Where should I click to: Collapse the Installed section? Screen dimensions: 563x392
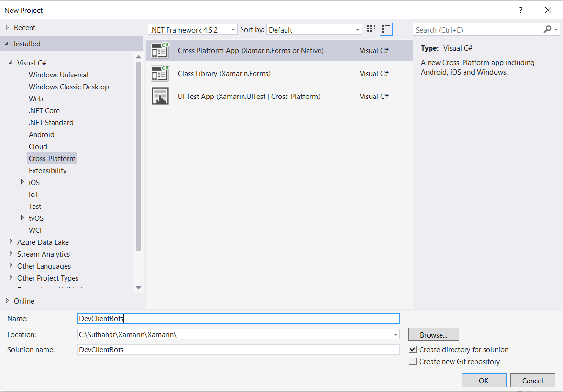(x=7, y=44)
